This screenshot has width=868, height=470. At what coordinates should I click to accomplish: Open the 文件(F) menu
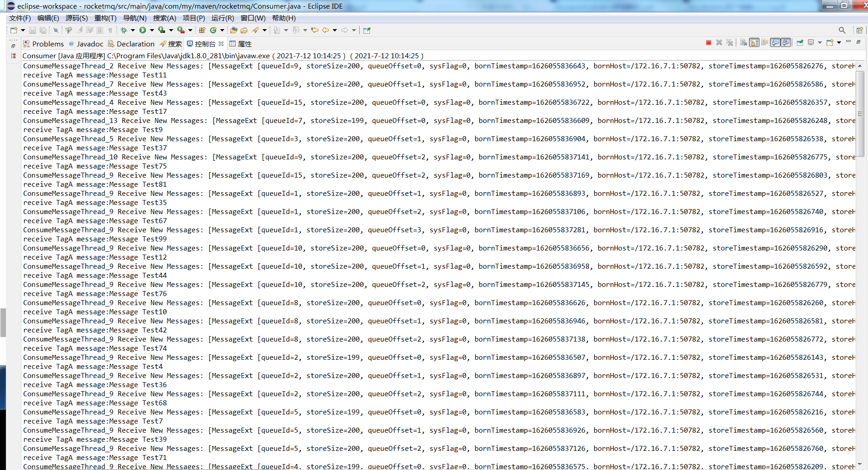(x=20, y=18)
